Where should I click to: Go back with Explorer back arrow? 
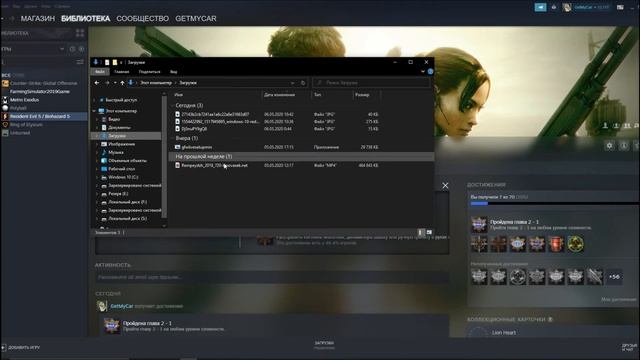[x=97, y=83]
